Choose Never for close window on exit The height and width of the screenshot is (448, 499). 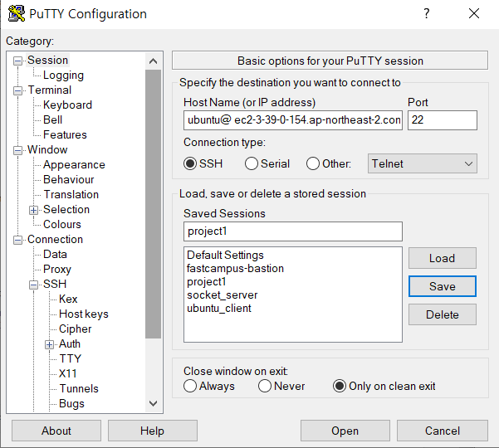click(x=265, y=386)
